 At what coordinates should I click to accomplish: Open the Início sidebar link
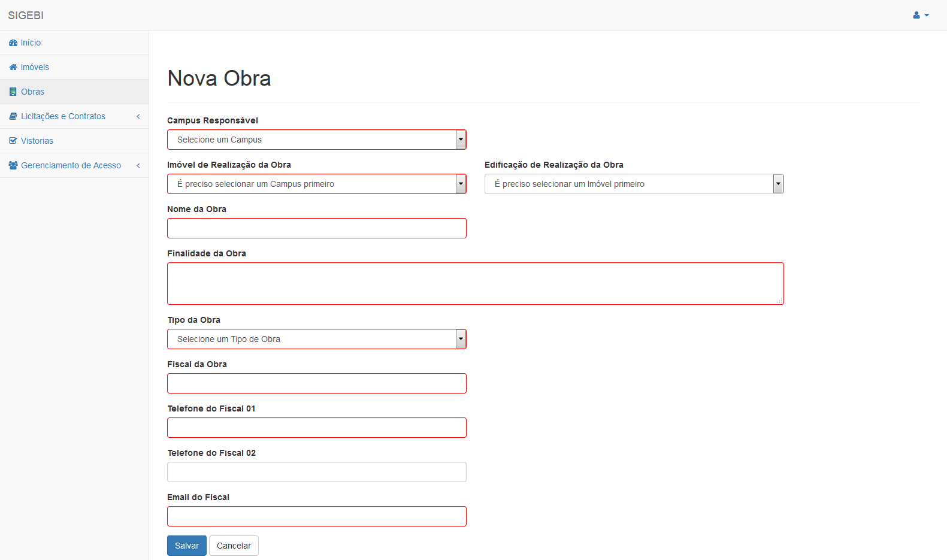pyautogui.click(x=74, y=43)
